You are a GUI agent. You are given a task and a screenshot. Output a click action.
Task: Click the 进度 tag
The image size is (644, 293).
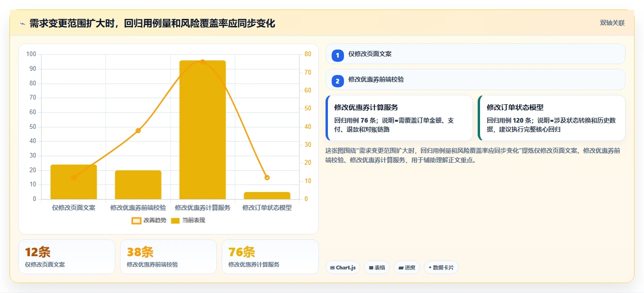coord(407,268)
